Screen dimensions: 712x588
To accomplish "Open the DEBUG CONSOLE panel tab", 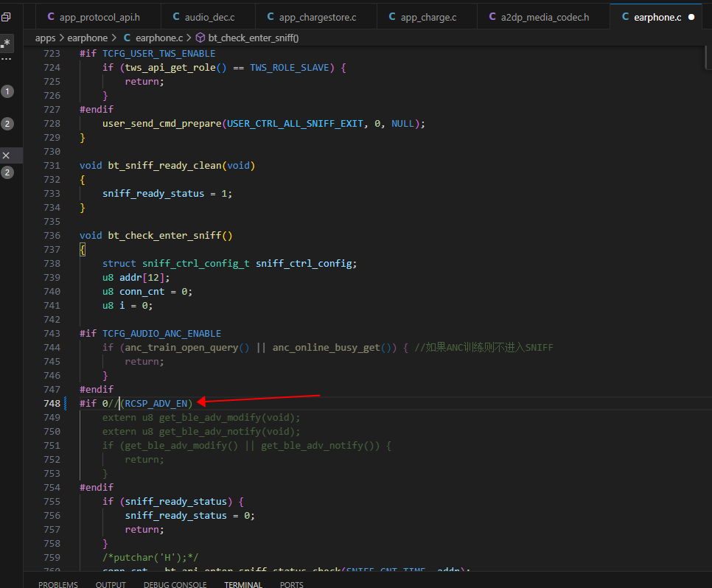I will click(175, 584).
